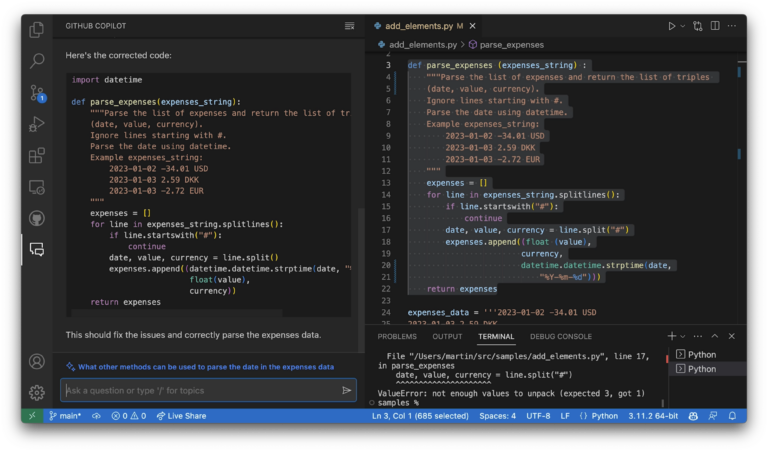This screenshot has width=768, height=451.
Task: Select Python interpreter 3.11.2 64-bit
Action: click(653, 416)
